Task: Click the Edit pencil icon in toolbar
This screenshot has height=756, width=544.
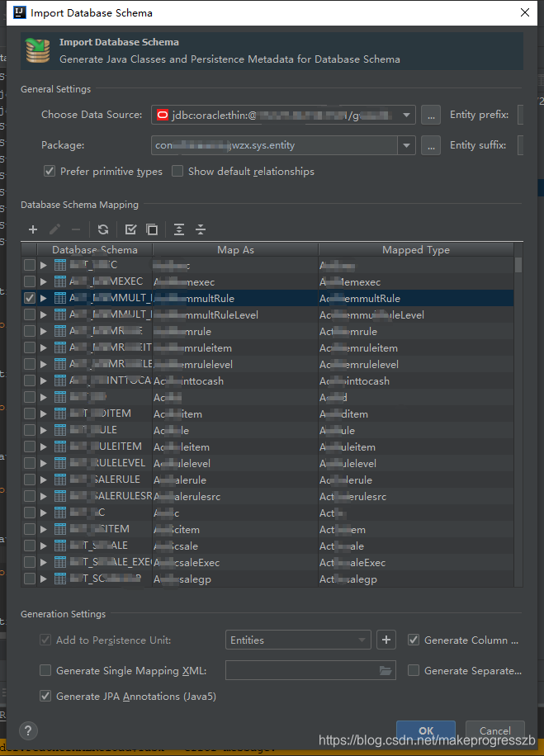Action: (x=54, y=229)
